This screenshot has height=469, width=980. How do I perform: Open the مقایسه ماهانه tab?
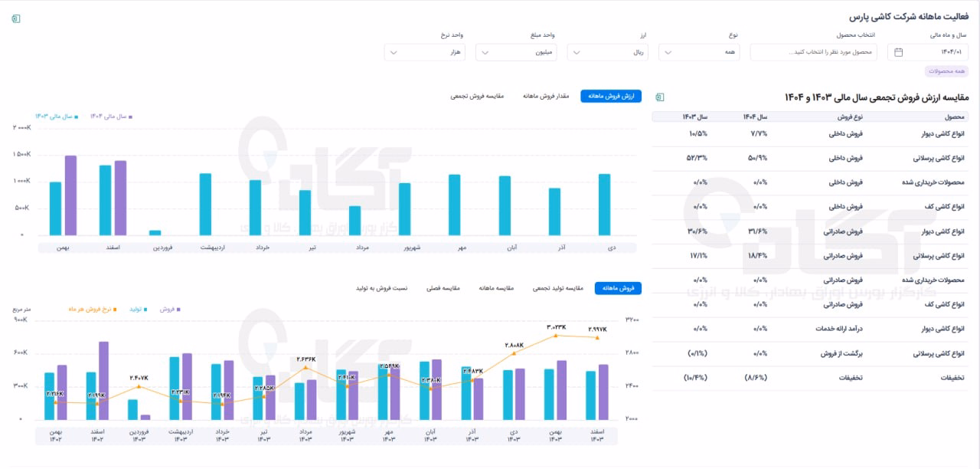pos(496,288)
